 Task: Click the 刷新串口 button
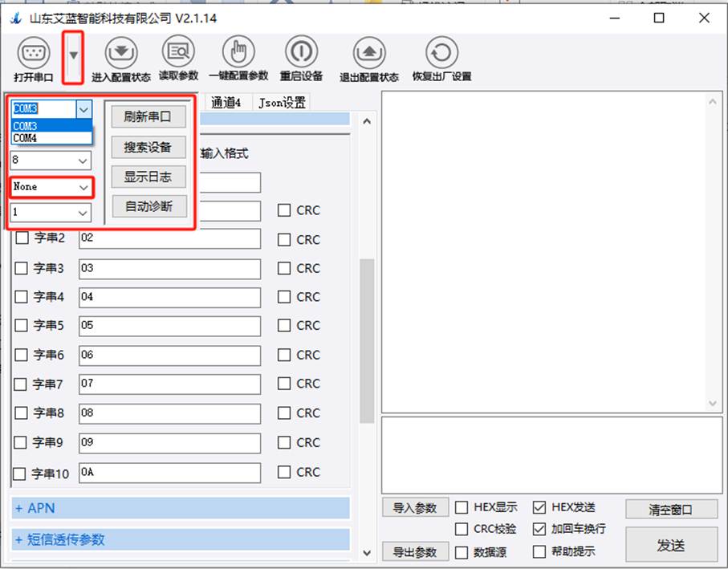click(x=148, y=116)
